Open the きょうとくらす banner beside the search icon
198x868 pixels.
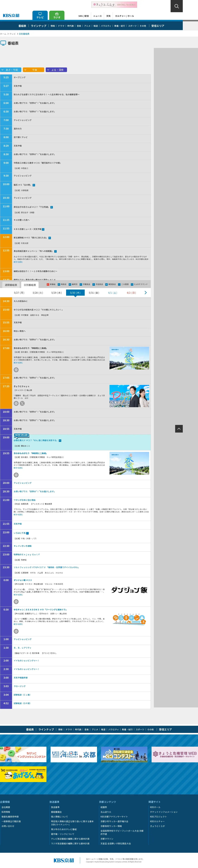(x=114, y=4)
